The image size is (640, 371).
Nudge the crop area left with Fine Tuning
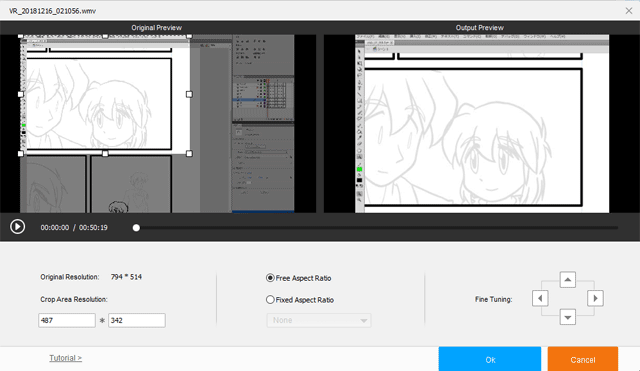tap(540, 298)
